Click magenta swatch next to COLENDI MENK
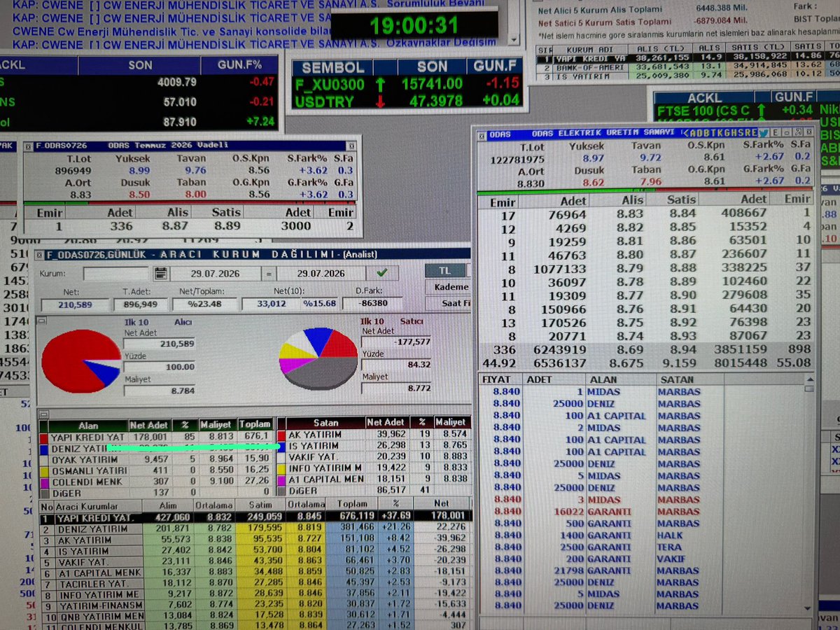Screen dimensions: 840x630 tap(43, 482)
